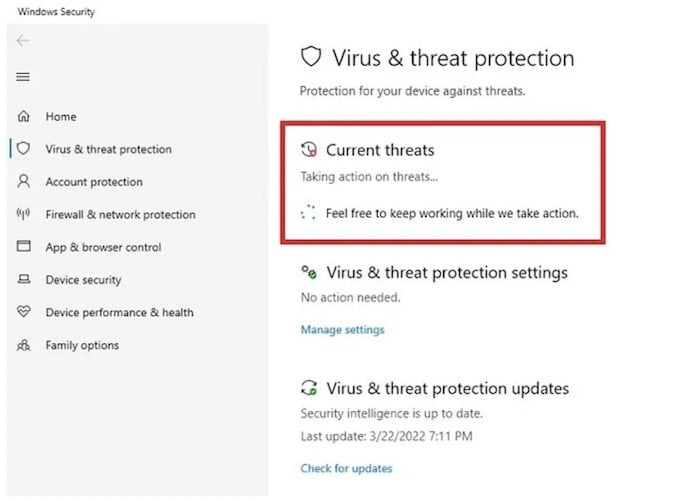Click the Virus & threat protection updates heading
Screen dimensions: 700x501
tap(447, 388)
